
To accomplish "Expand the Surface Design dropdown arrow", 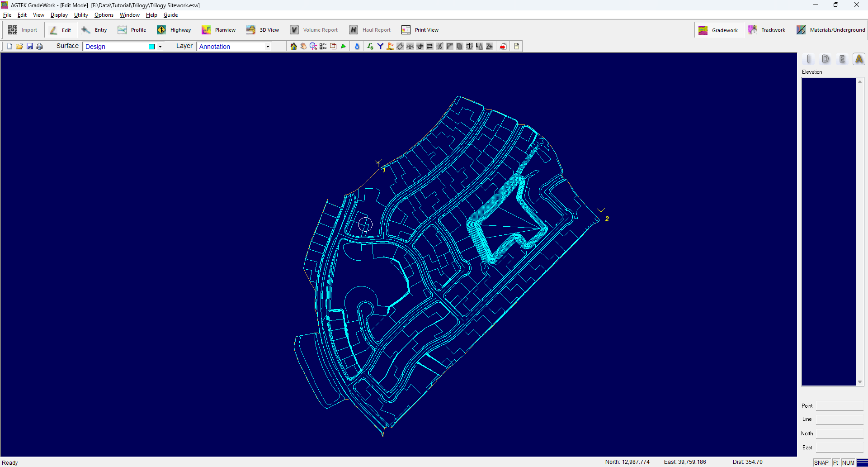I will coord(160,47).
